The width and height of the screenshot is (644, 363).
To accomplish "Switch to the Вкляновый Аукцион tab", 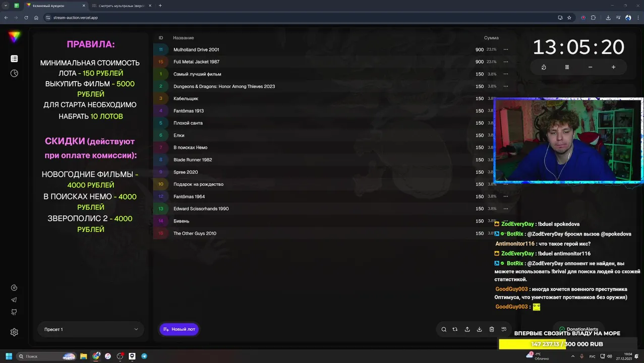I will (x=55, y=6).
